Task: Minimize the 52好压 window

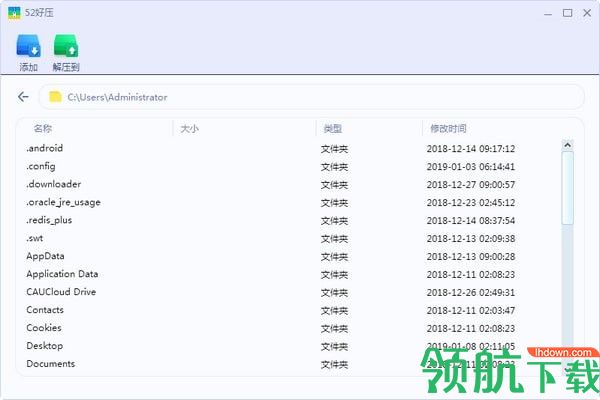Action: (548, 13)
